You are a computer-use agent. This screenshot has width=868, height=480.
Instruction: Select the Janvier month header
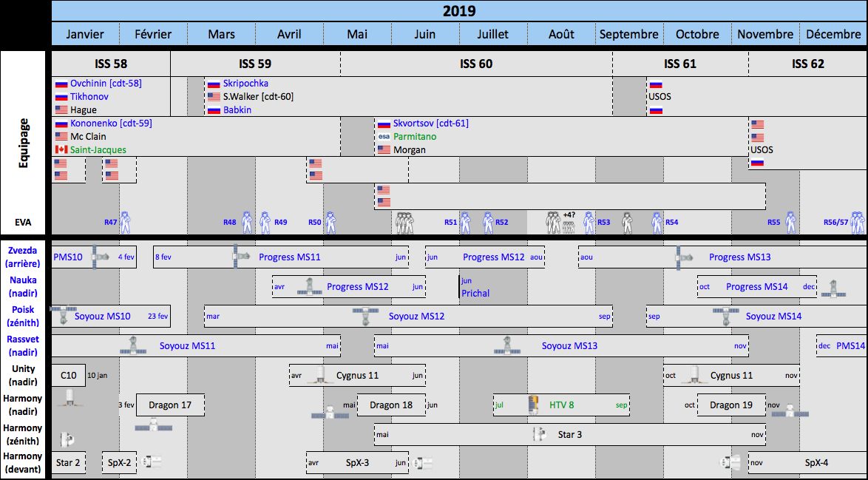pos(85,34)
